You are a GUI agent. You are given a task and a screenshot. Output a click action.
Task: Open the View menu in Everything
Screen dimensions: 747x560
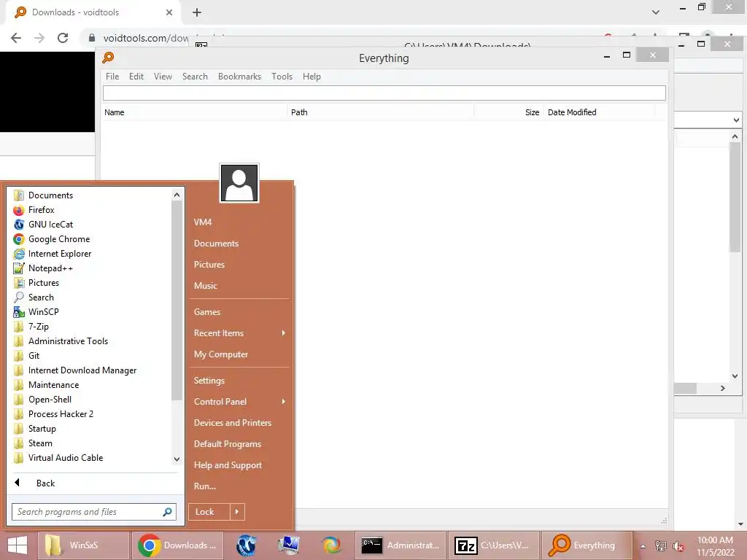click(163, 76)
